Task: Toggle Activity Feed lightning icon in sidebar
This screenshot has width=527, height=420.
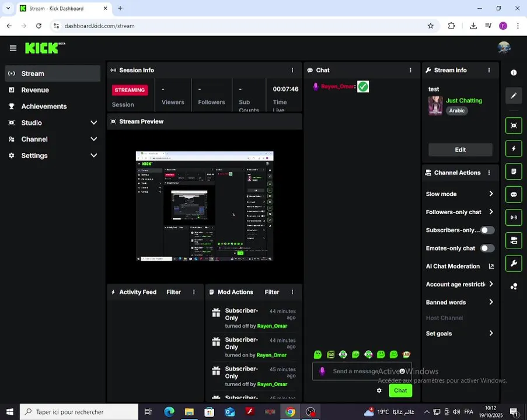Action: point(514,149)
